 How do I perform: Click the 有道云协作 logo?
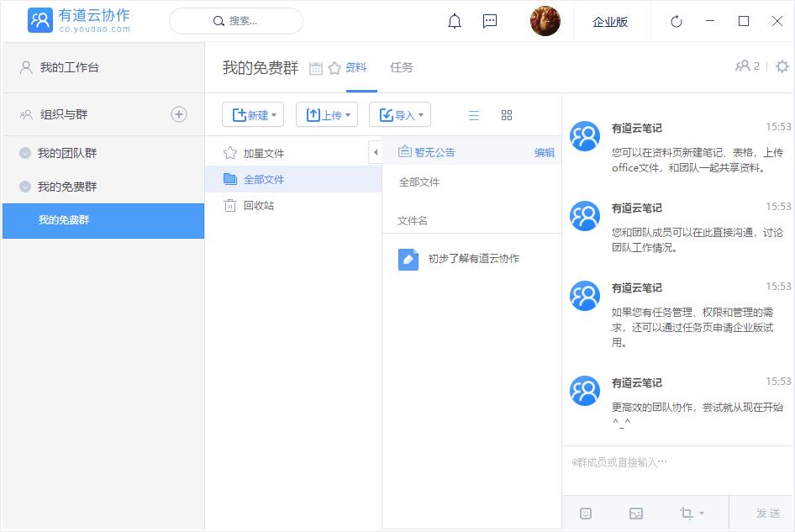pos(79,20)
